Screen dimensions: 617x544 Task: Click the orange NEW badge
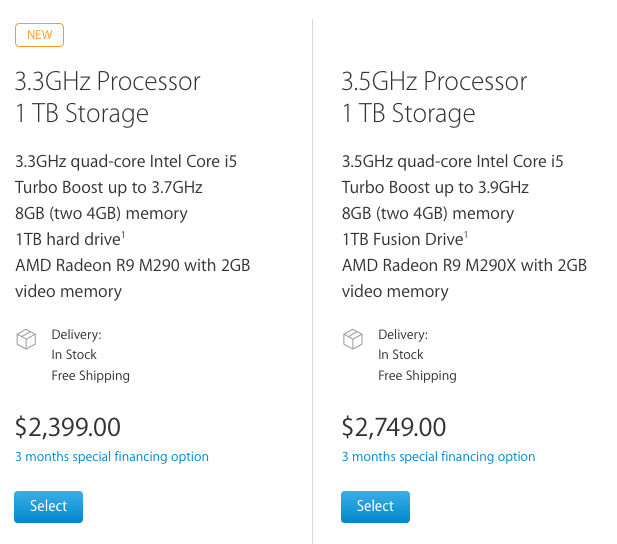point(39,35)
